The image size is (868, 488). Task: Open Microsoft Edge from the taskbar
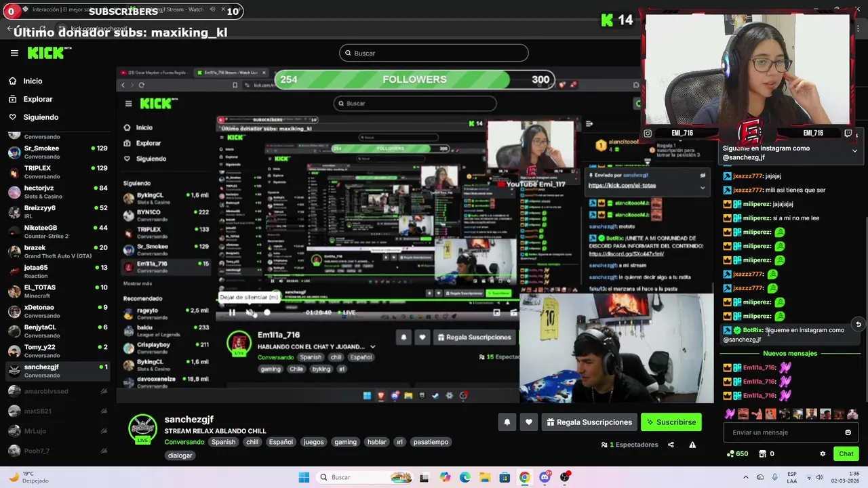click(465, 477)
